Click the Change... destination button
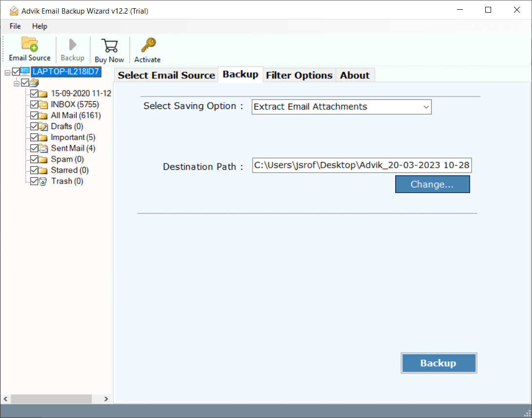Image resolution: width=532 pixels, height=418 pixels. [432, 184]
